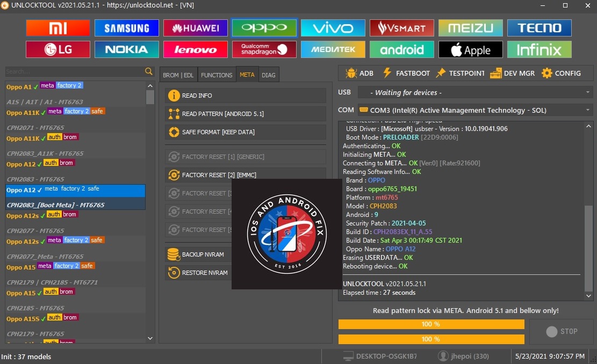
Task: Click DESKTOP-OSGK1B7 computer status
Action: tap(379, 356)
